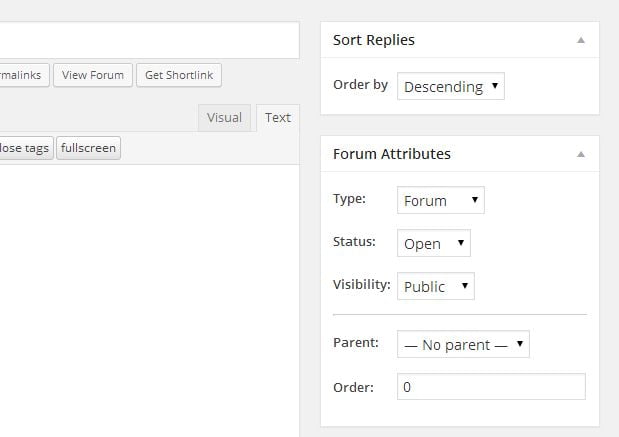Click the fullscreen editor button
The height and width of the screenshot is (437, 619).
(x=88, y=148)
